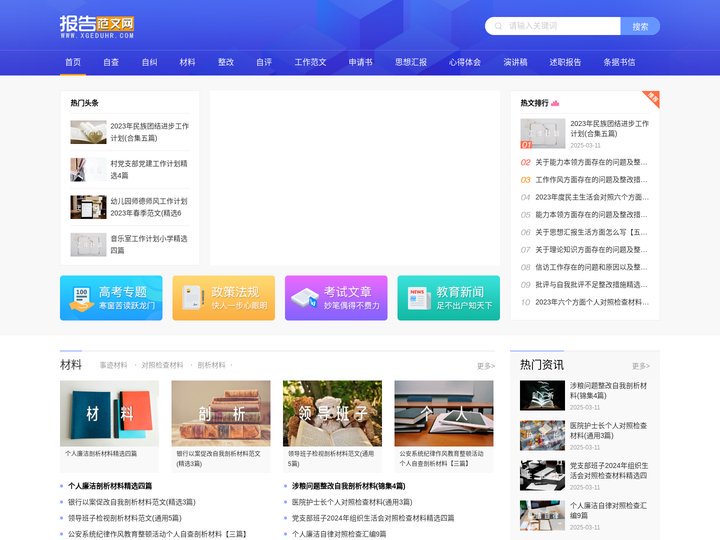Open the 工作范文 navigation item
This screenshot has height=540, width=720.
pos(310,62)
